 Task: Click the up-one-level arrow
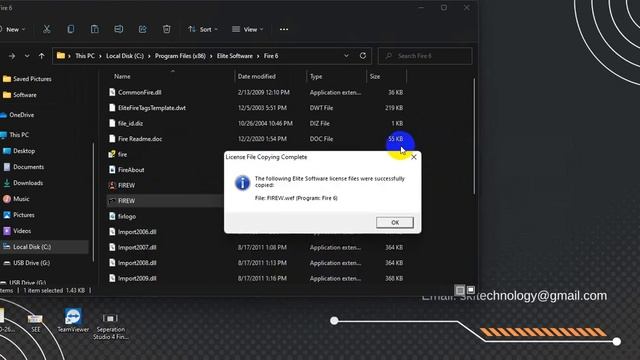(42, 56)
